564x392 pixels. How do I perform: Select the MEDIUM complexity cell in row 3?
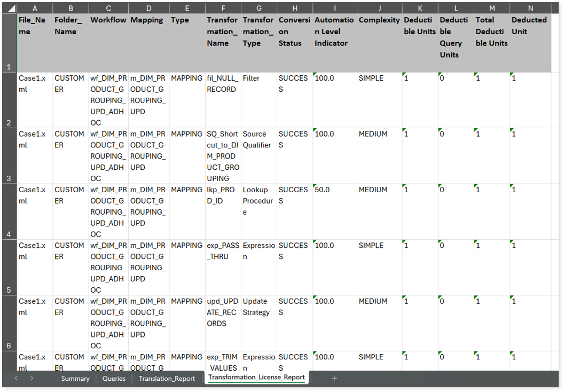pos(380,156)
